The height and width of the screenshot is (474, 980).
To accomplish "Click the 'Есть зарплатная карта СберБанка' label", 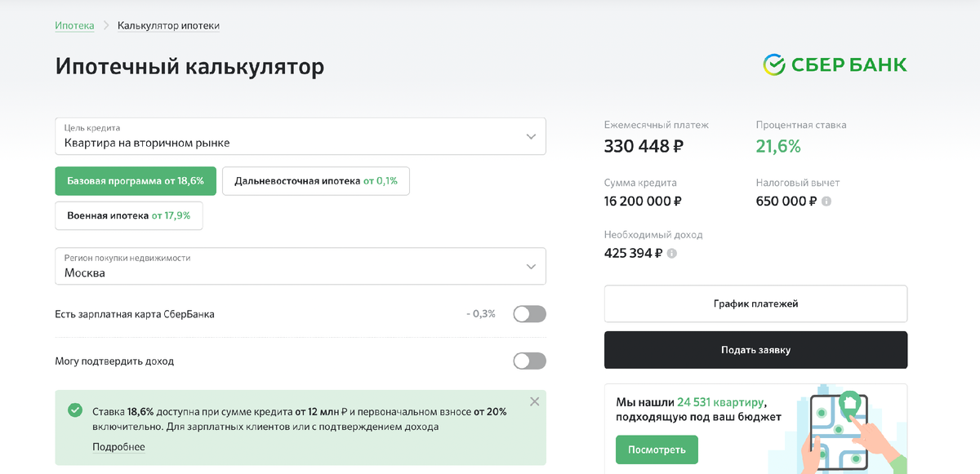I will click(x=135, y=314).
